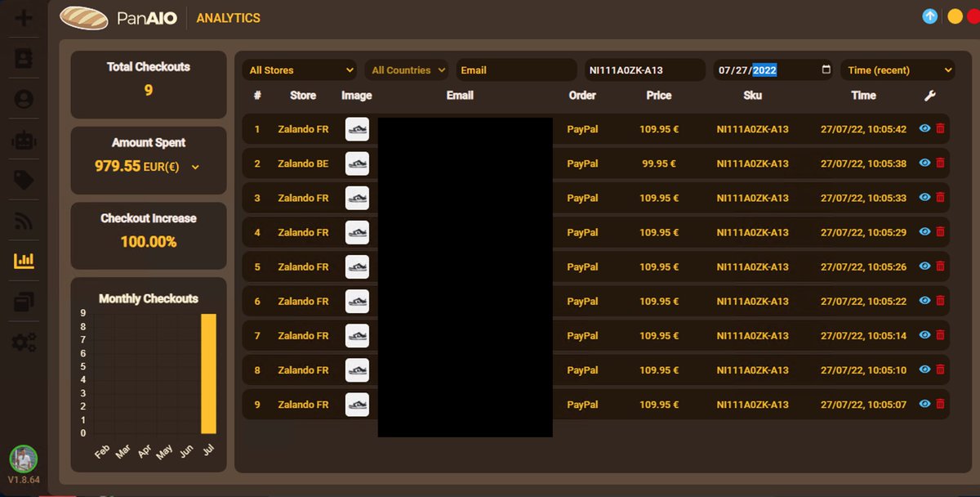Viewport: 980px width, 497px height.
Task: Delete checkout row 8 with trash icon
Action: coord(940,369)
